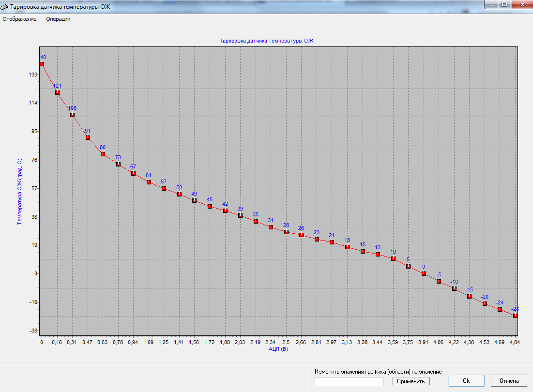Select the curve point labeled 42

225,211
